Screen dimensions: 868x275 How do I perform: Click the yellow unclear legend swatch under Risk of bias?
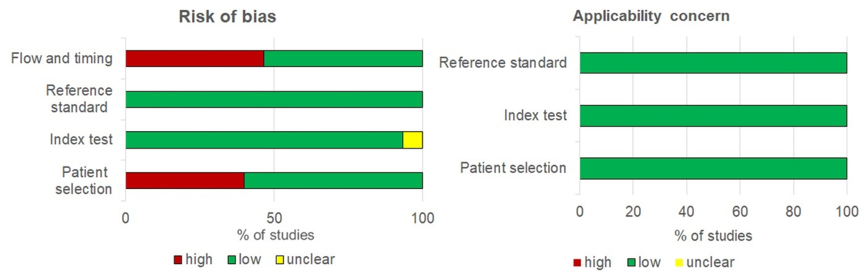pyautogui.click(x=280, y=259)
